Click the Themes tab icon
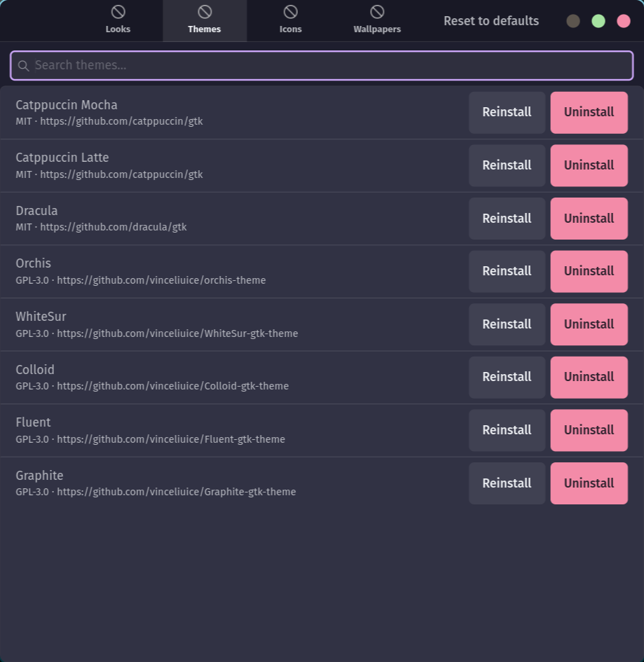This screenshot has height=662, width=644. click(x=205, y=12)
